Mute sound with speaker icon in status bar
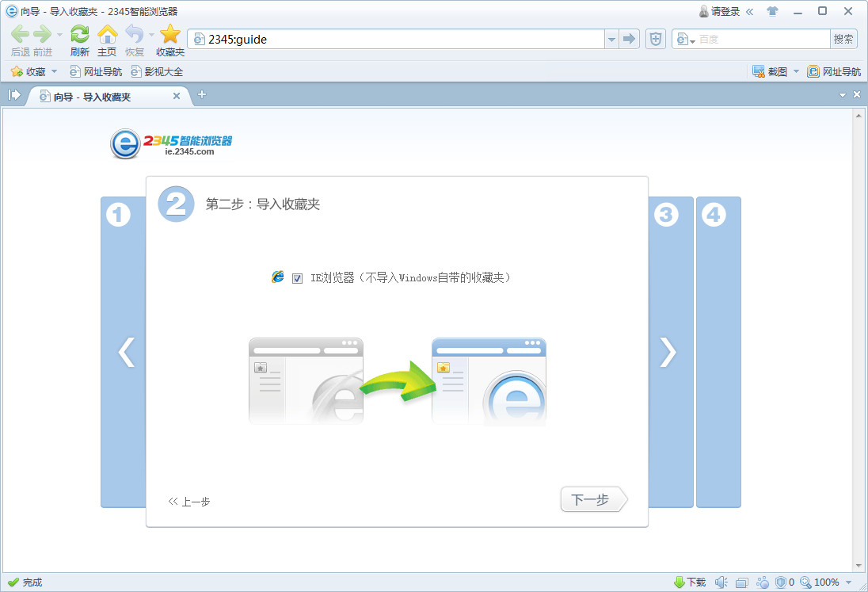868x592 pixels. click(x=721, y=582)
